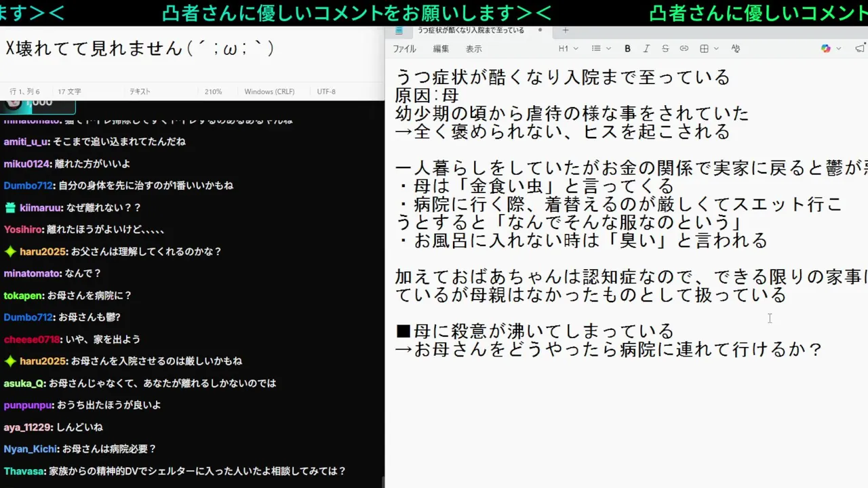Click chat message いや、家を出よう
This screenshot has width=868, height=488.
pos(103,340)
